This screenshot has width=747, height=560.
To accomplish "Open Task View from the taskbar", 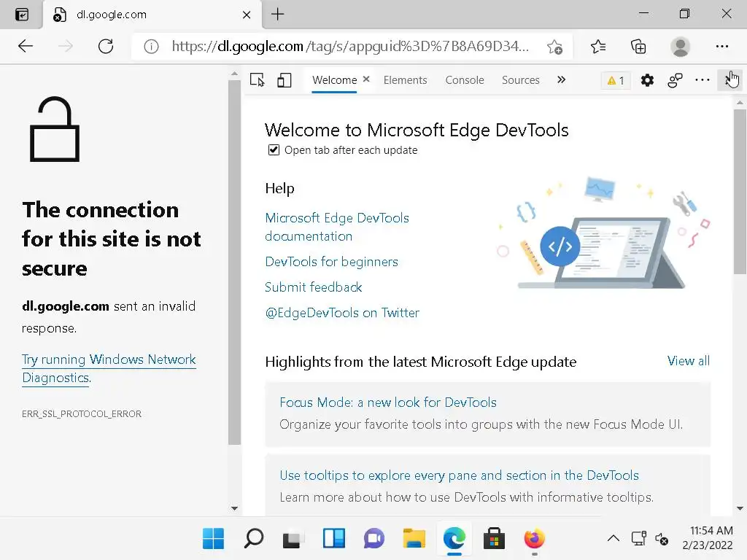I will click(x=293, y=539).
